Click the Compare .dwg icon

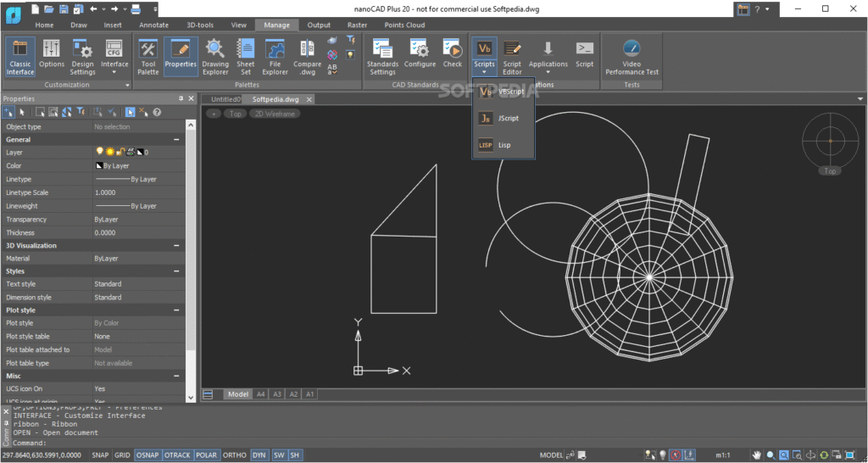pyautogui.click(x=307, y=55)
